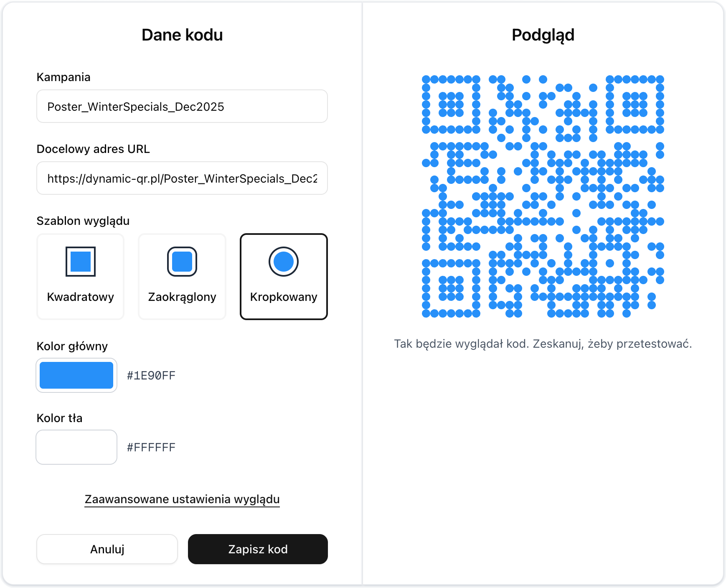Image resolution: width=726 pixels, height=588 pixels.
Task: Expand Zaawansowane ustawienia wyglądu link
Action: pyautogui.click(x=182, y=499)
